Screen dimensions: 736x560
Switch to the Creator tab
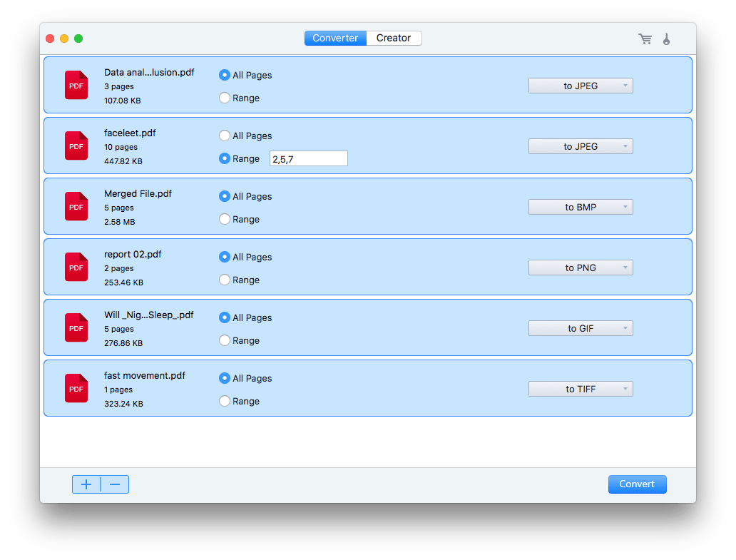pyautogui.click(x=394, y=38)
